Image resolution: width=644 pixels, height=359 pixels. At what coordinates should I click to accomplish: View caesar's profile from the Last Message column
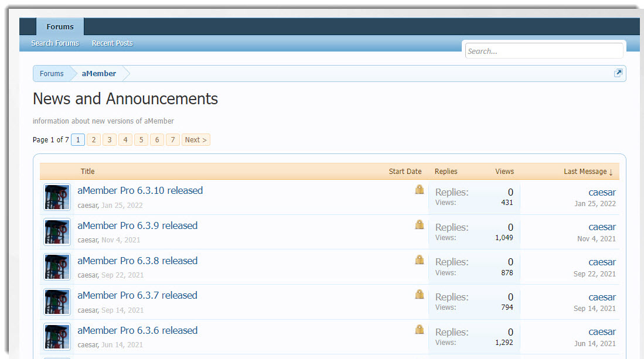pos(602,192)
